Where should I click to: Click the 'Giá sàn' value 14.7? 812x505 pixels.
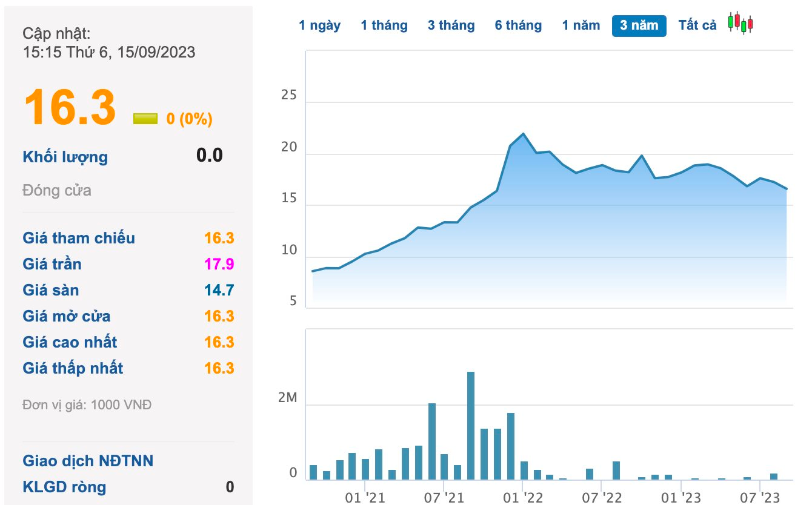[219, 290]
